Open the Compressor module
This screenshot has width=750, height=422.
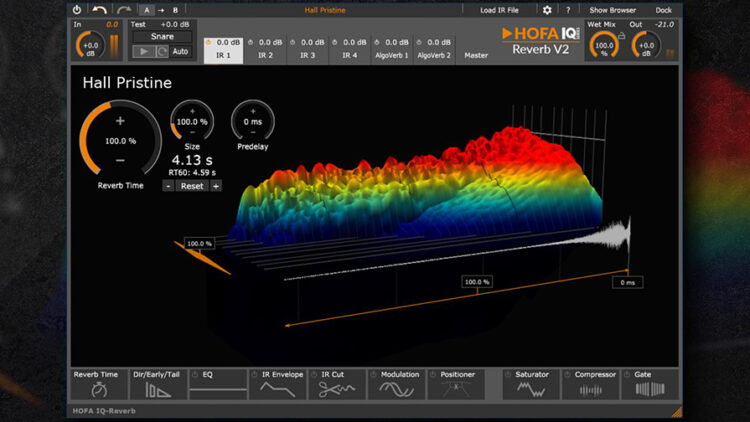coord(590,384)
